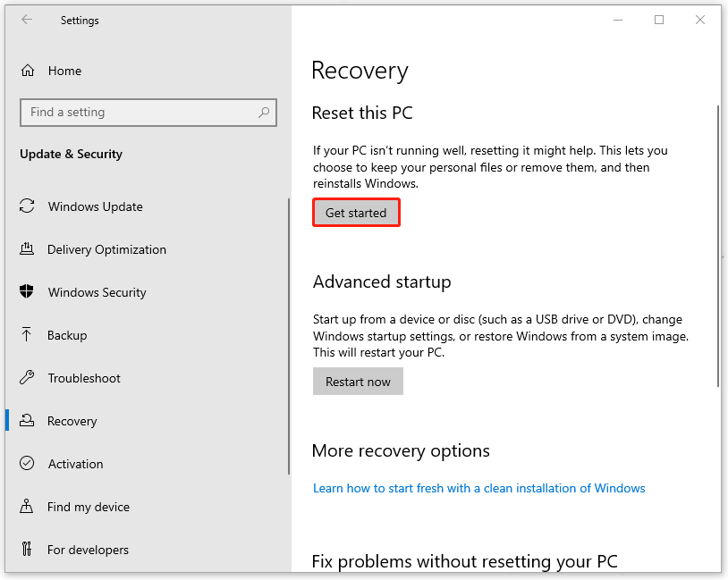
Task: Click the Find my device icon
Action: [27, 507]
